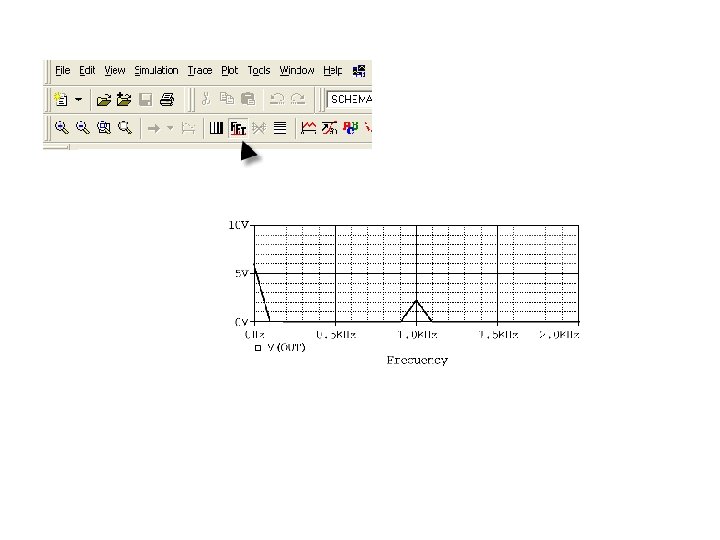
Task: Click the Copy icon
Action: (226, 99)
